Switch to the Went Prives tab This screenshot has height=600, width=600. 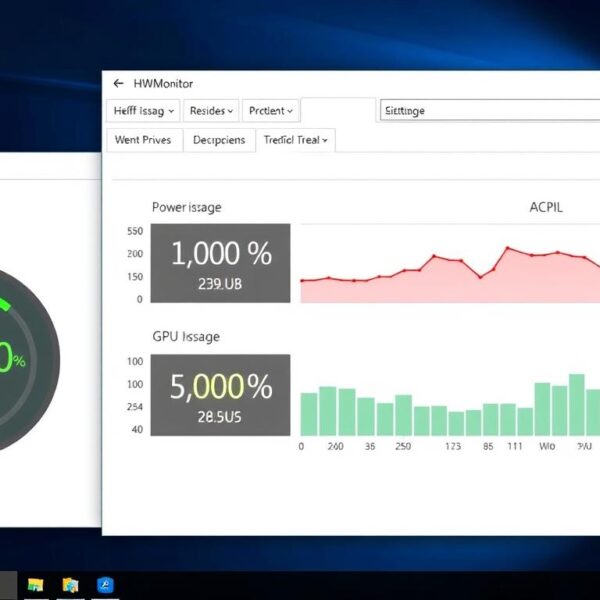143,140
